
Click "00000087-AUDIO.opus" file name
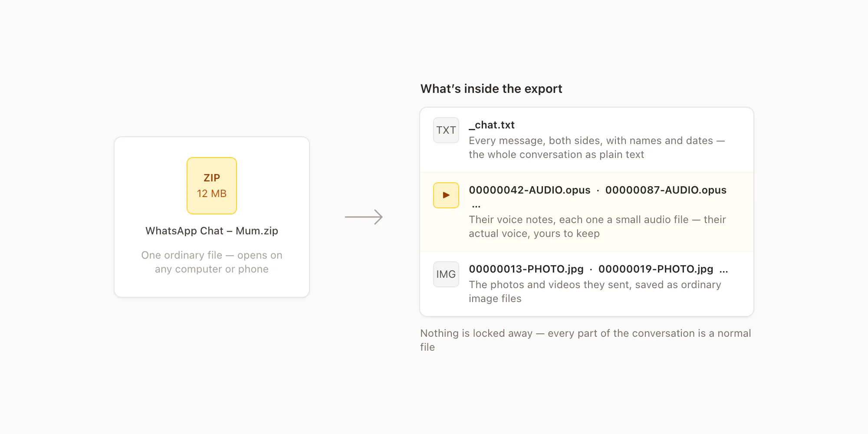[666, 190]
